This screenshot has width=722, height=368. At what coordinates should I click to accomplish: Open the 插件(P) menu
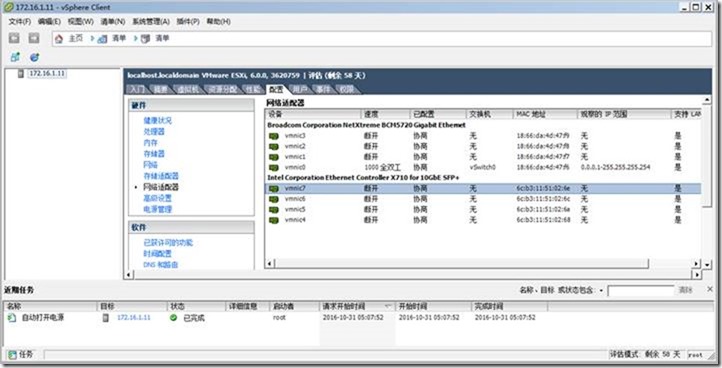(188, 22)
